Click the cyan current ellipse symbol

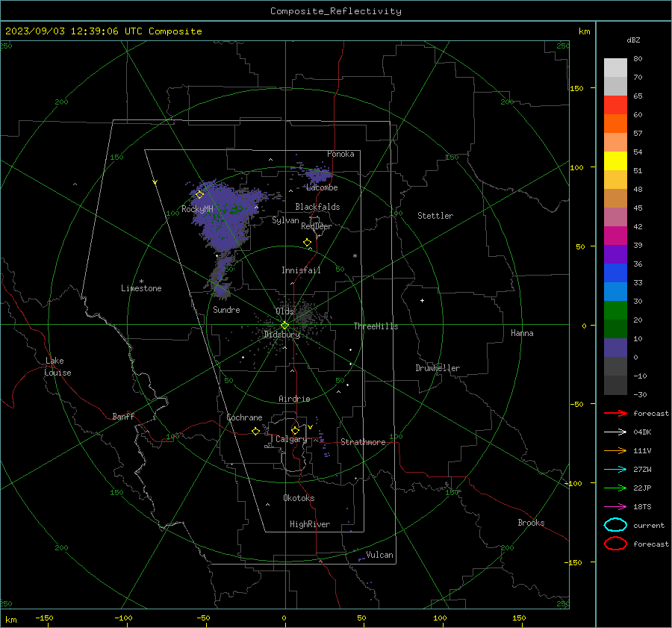point(615,525)
